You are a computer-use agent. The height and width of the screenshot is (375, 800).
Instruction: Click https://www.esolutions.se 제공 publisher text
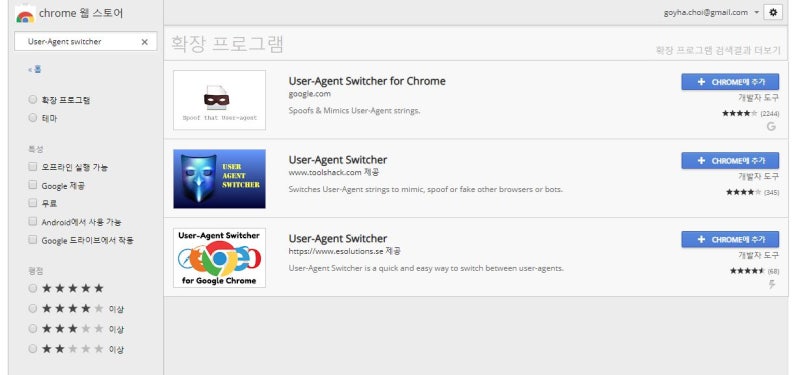click(x=344, y=251)
